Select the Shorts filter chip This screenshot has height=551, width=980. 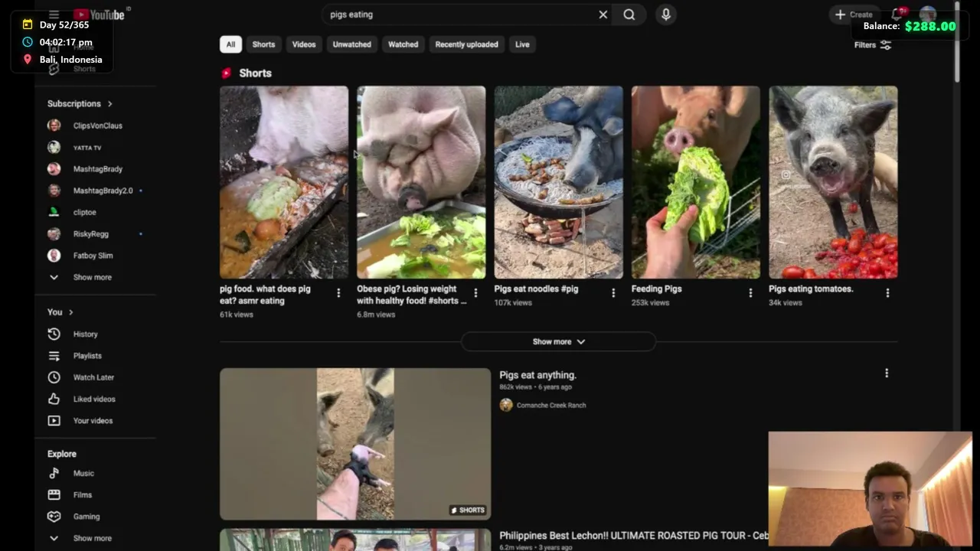[x=263, y=44]
